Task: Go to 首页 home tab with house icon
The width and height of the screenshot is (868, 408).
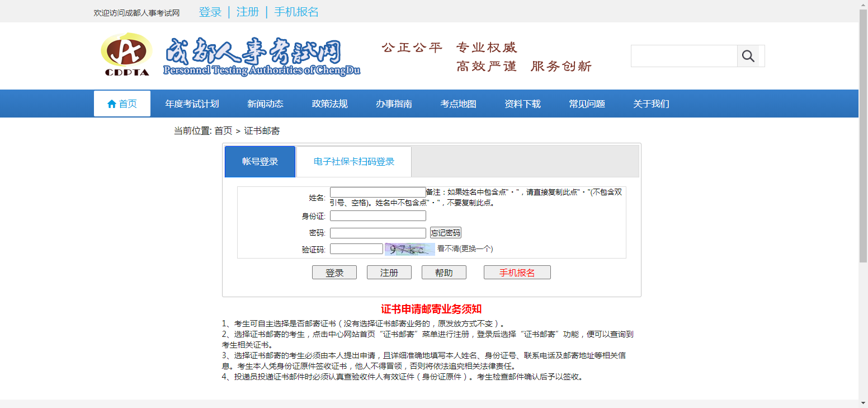Action: (x=122, y=104)
